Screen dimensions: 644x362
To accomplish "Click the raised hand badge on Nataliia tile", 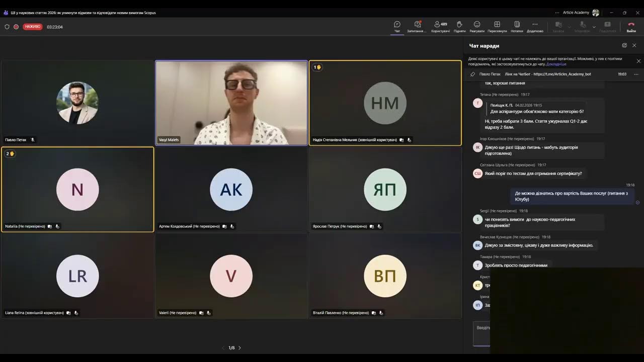I will [x=10, y=154].
